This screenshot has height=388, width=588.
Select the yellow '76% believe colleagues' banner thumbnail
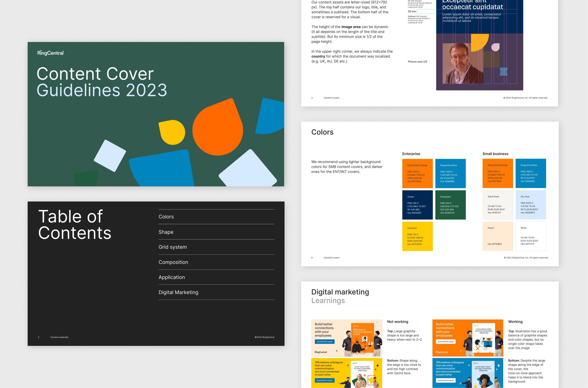coord(347,373)
